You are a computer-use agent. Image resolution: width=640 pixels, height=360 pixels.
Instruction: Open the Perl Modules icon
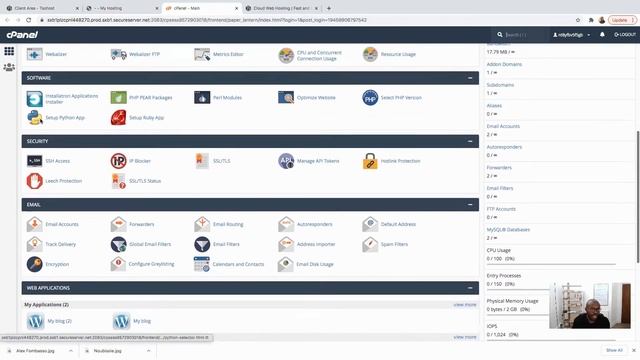tap(202, 98)
